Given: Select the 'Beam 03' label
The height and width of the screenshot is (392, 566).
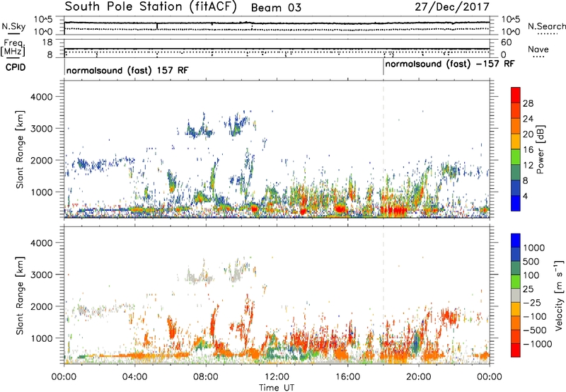Looking at the screenshot, I should point(276,8).
